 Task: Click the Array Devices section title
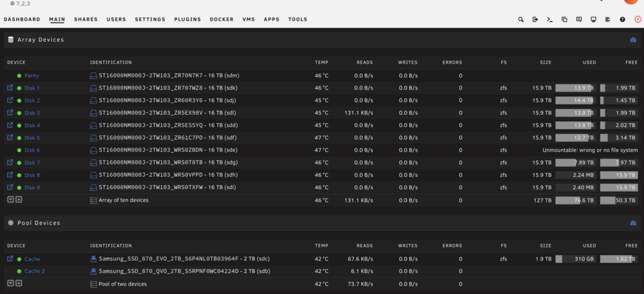[x=41, y=40]
